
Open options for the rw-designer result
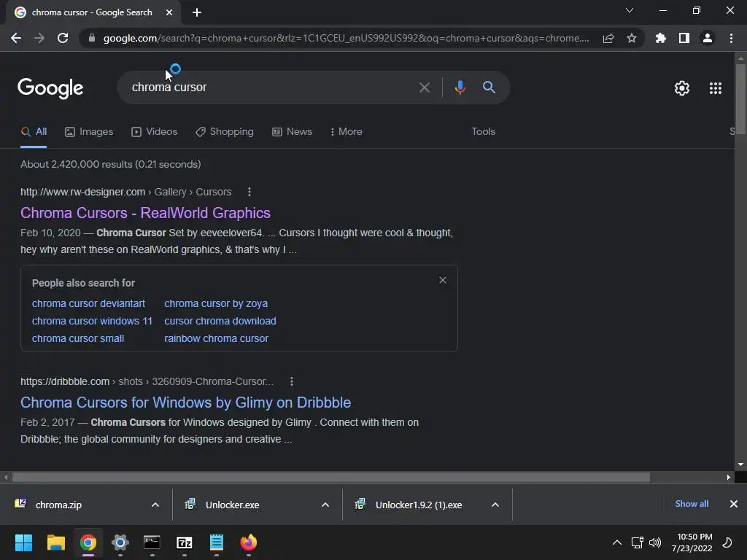coord(249,192)
